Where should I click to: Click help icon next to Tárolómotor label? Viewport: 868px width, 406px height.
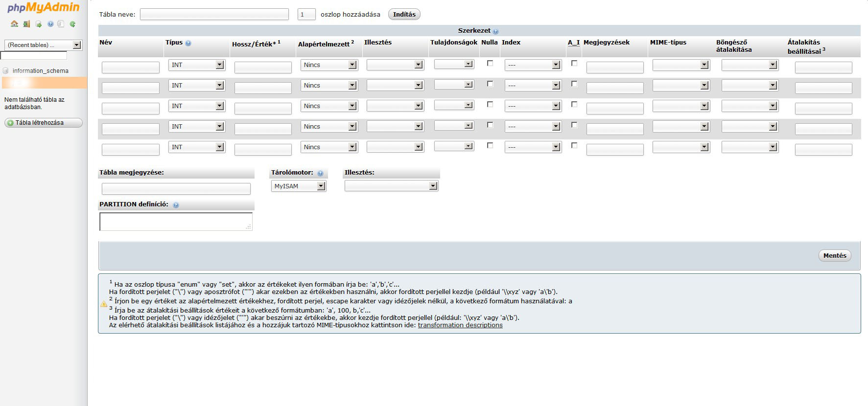pyautogui.click(x=320, y=173)
